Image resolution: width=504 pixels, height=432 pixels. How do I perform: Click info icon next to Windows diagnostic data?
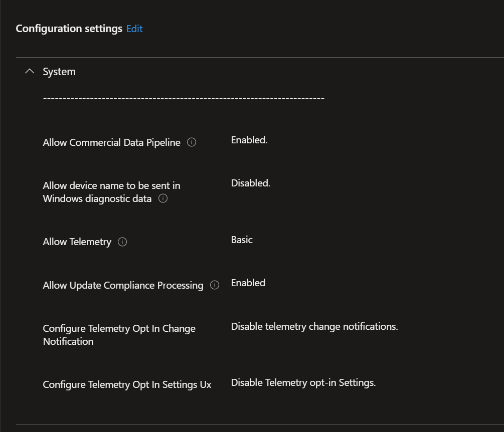[163, 198]
